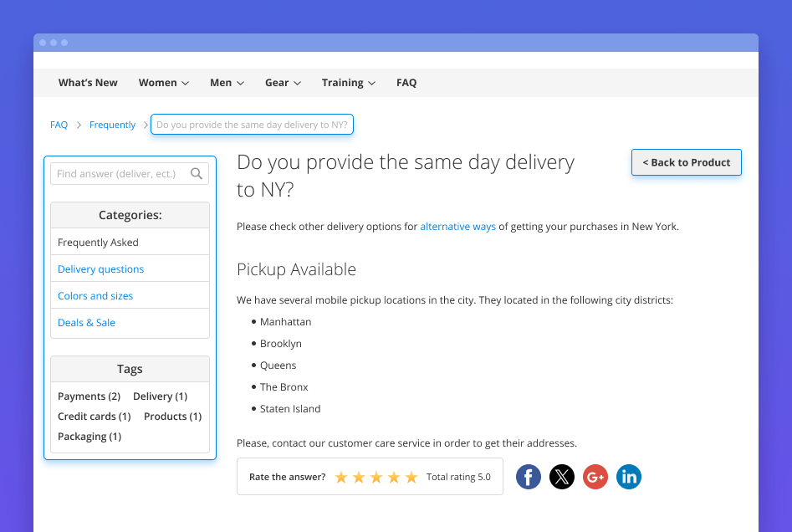Image resolution: width=792 pixels, height=532 pixels.
Task: Open the What's New menu item
Action: 88,83
